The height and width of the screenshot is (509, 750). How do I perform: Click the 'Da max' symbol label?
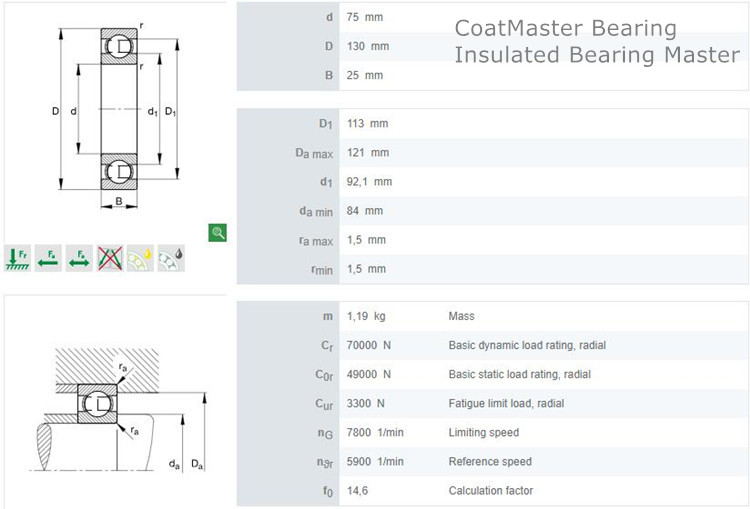point(314,154)
